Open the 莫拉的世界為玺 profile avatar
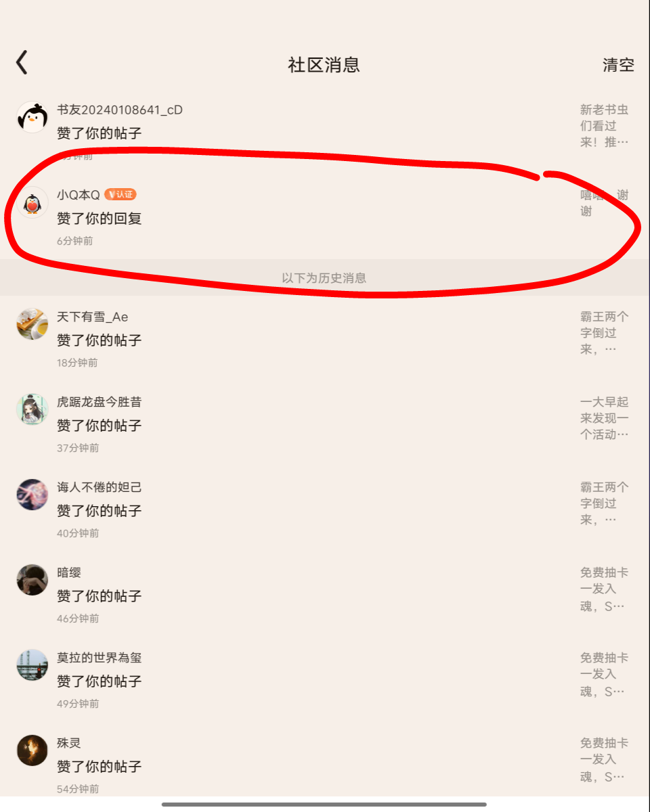Screen dimensions: 650x812 pos(32,664)
